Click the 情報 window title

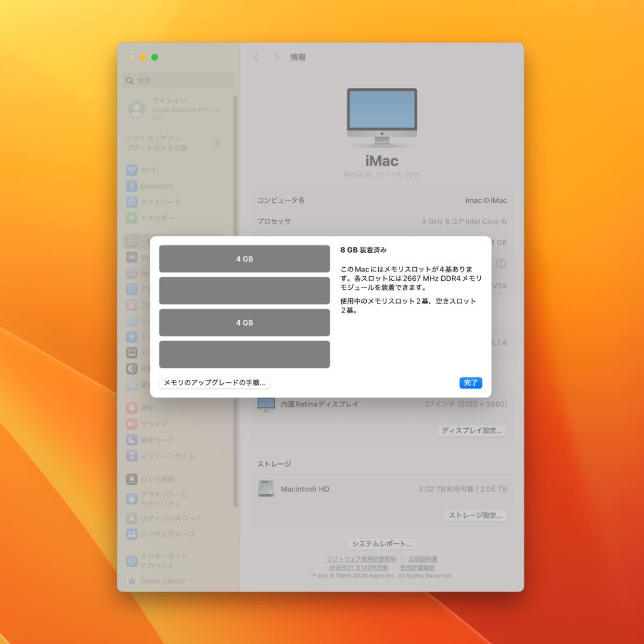coord(298,57)
